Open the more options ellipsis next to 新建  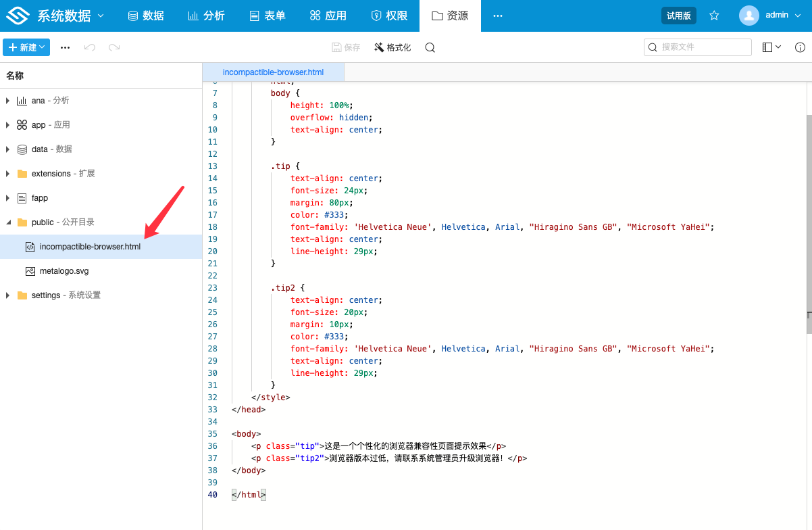coord(66,47)
